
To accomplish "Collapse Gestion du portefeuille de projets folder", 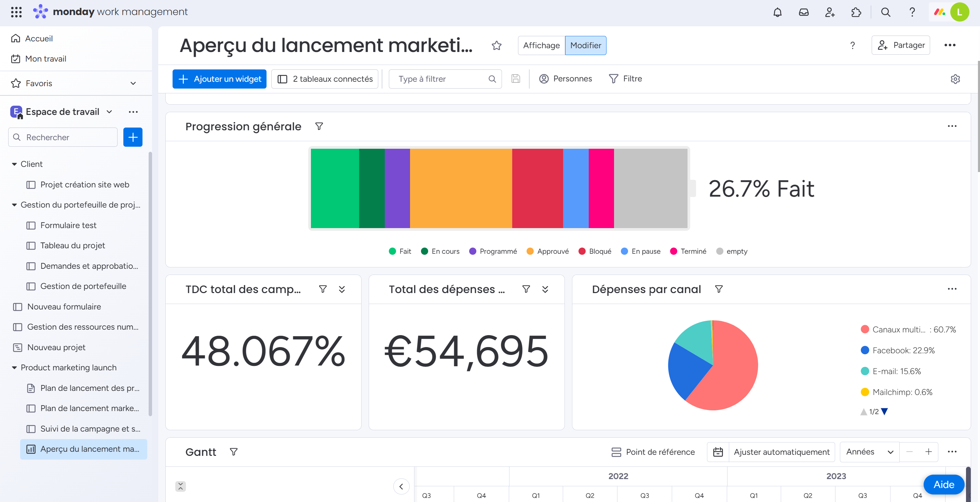I will (x=14, y=205).
